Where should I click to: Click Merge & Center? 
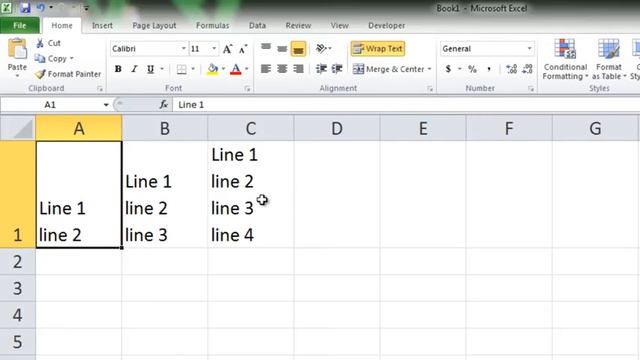[x=389, y=69]
